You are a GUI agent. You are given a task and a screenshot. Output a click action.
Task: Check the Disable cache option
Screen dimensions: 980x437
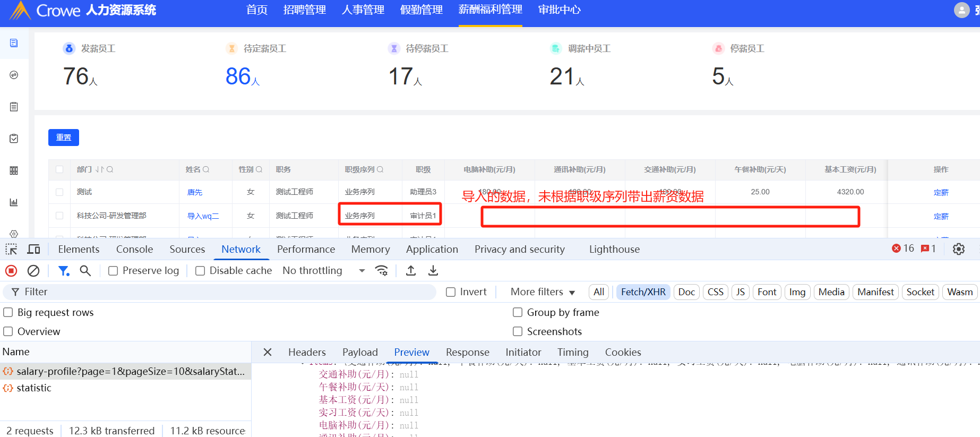[x=200, y=271]
